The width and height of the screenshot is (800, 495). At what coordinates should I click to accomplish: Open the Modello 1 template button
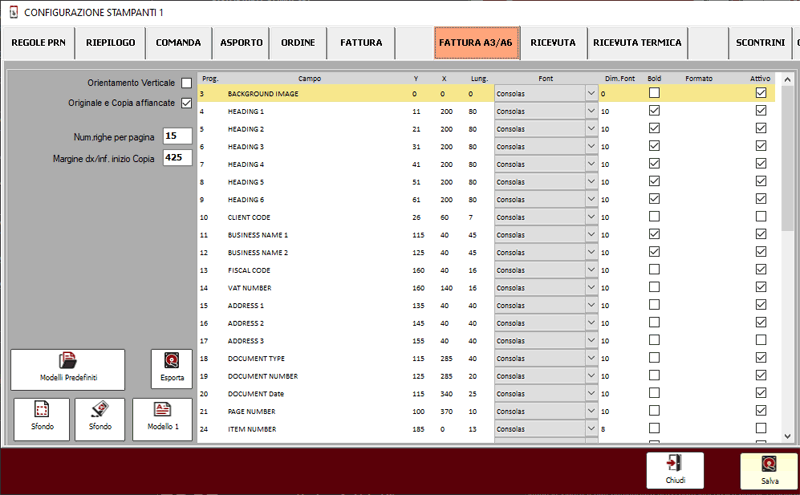pyautogui.click(x=163, y=419)
